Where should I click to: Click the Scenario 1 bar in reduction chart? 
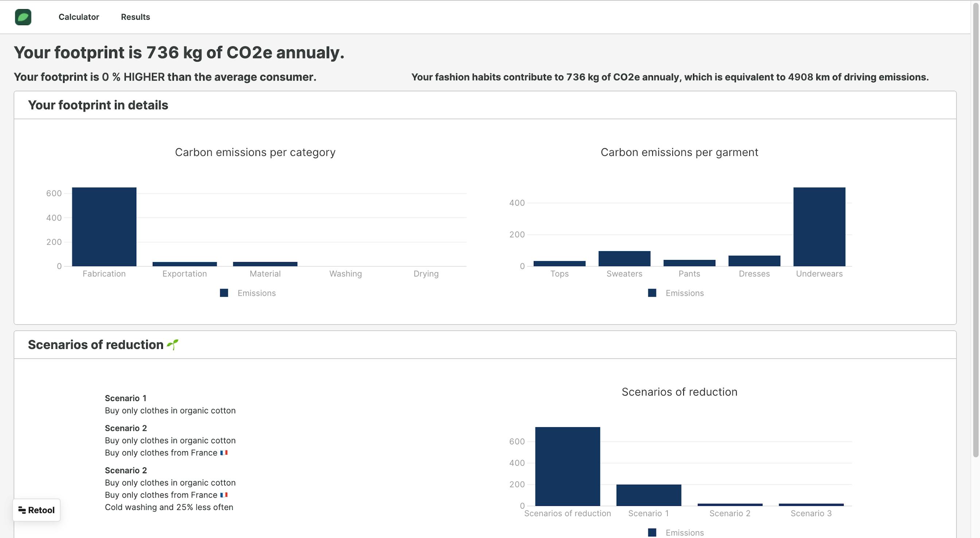(x=649, y=495)
